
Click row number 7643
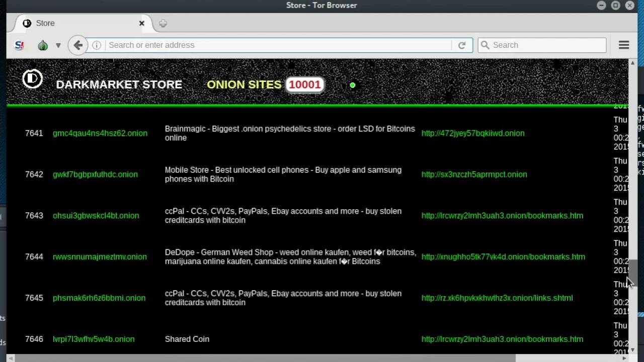tap(34, 216)
